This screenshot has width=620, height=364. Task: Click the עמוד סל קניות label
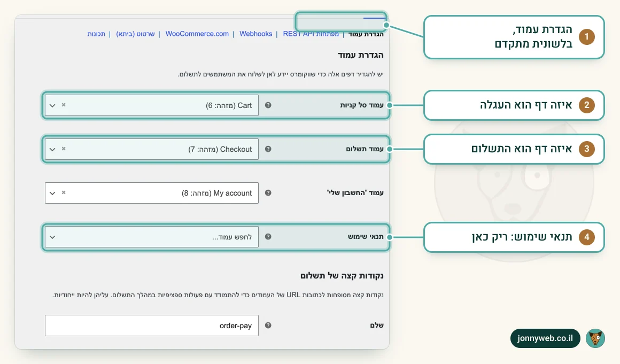click(x=362, y=105)
